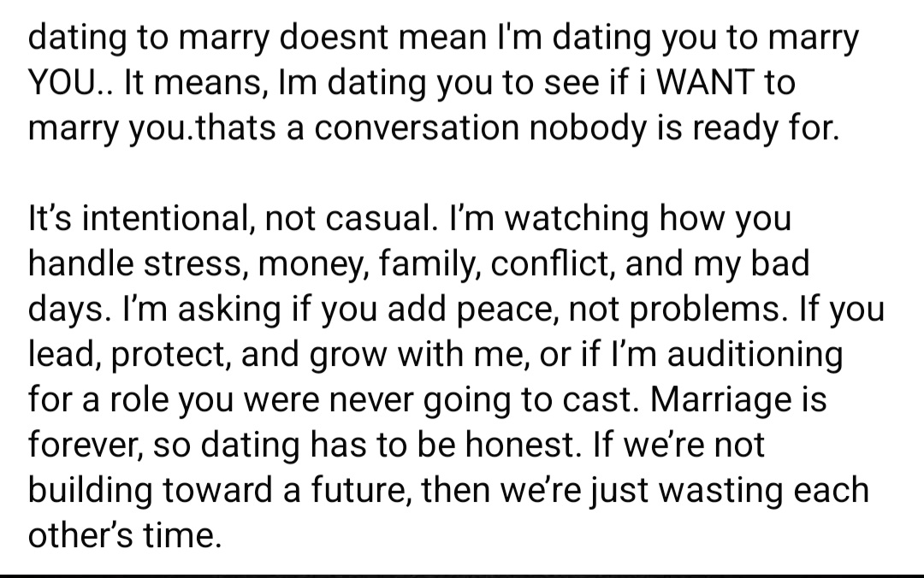Screen dimensions: 924x578
Task: Click the capitalized word "WANT"
Action: coord(705,82)
